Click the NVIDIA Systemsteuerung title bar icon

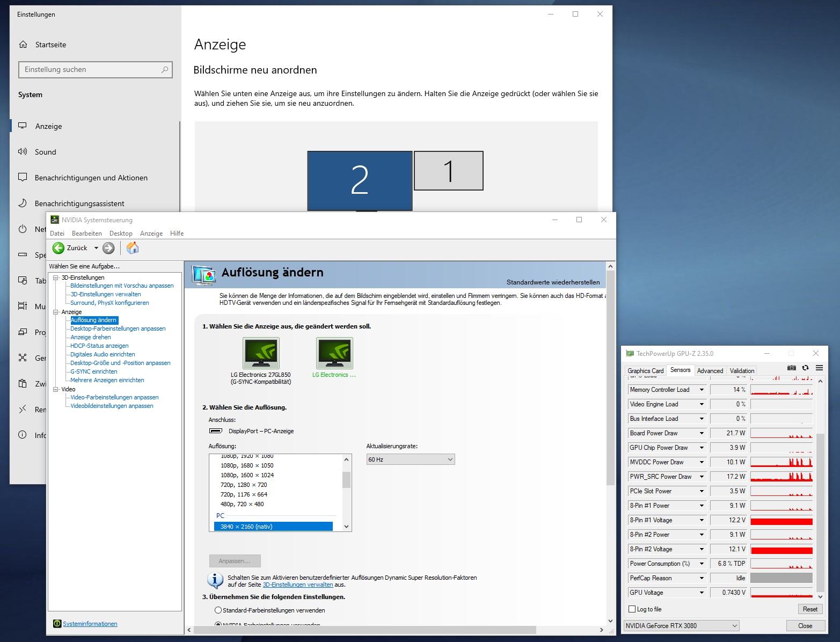pyautogui.click(x=55, y=220)
